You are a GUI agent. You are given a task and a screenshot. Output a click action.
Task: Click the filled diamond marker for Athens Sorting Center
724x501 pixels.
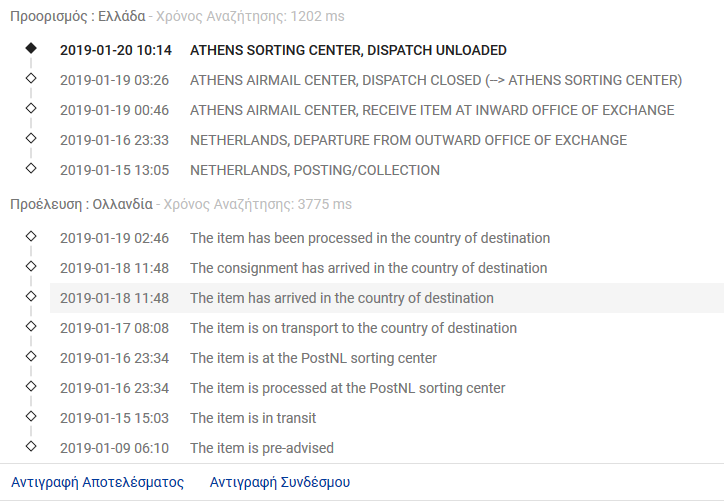coord(31,48)
